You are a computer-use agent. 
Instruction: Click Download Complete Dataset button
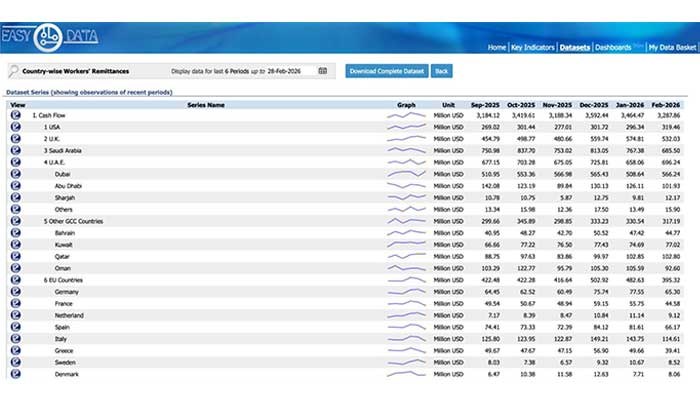386,71
